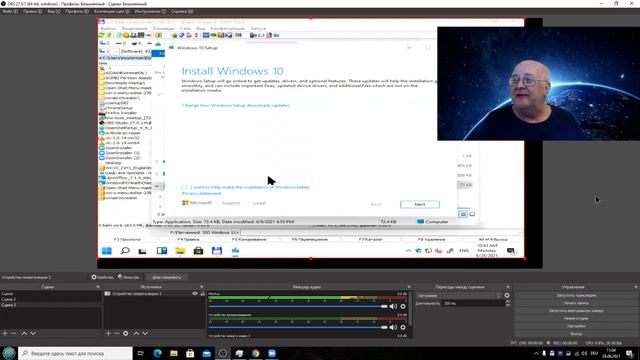This screenshot has height=360, width=640.
Task: Open the Файл menu in OBS
Action: pos(10,11)
